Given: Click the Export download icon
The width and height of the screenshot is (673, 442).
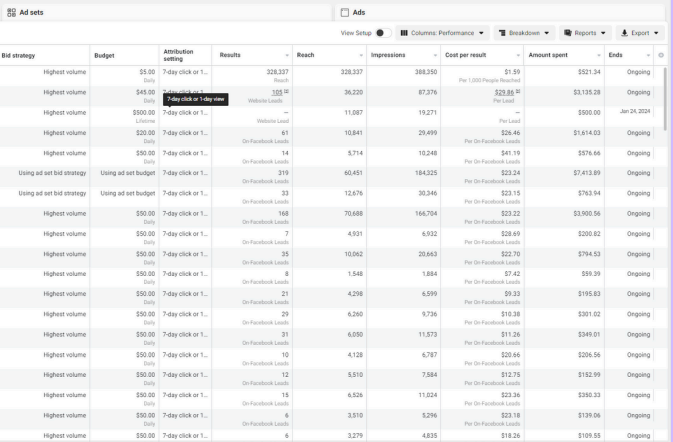Looking at the screenshot, I should 624,33.
